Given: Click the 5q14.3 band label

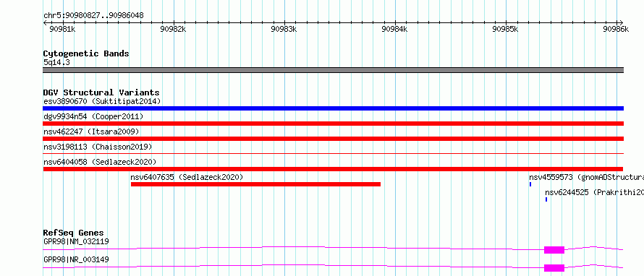Looking at the screenshot, I should coord(57,63).
